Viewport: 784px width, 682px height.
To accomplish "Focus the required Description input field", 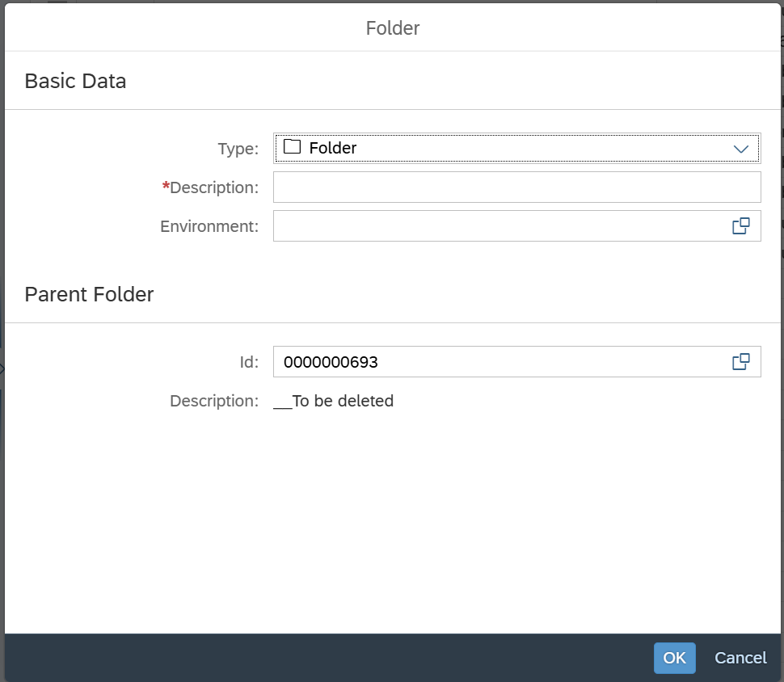I will click(x=516, y=187).
